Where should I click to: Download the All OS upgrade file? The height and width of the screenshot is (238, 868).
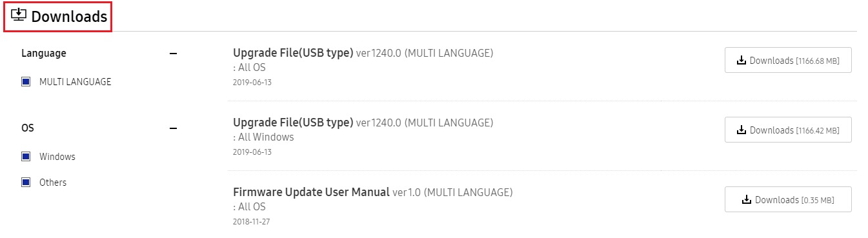pos(788,60)
